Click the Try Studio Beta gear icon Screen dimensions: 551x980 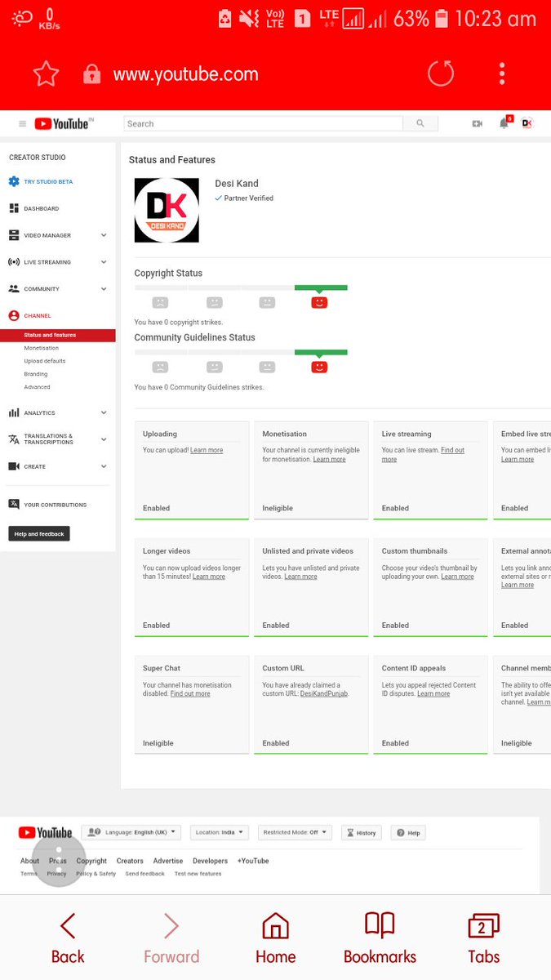click(14, 181)
